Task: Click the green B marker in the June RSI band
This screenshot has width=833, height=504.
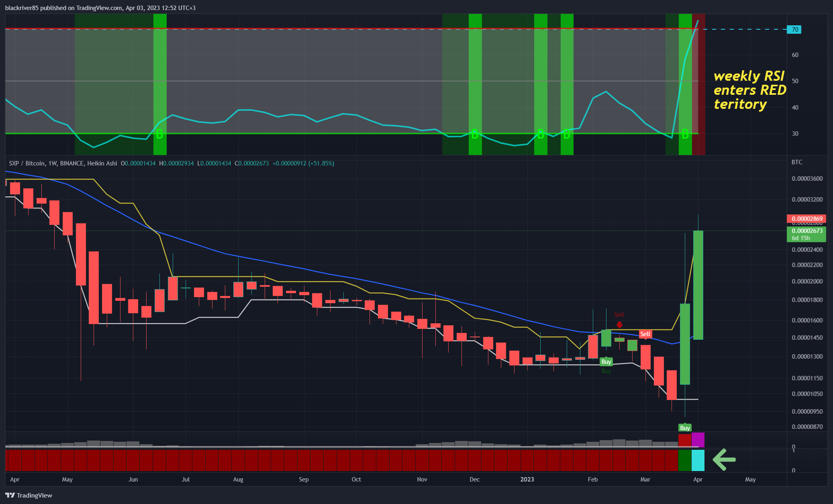Action: point(159,134)
